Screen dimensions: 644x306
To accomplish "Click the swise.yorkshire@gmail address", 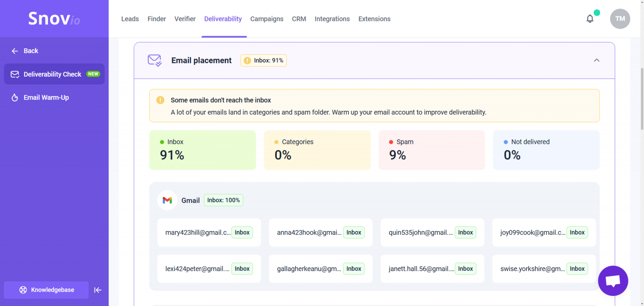I will (532, 269).
